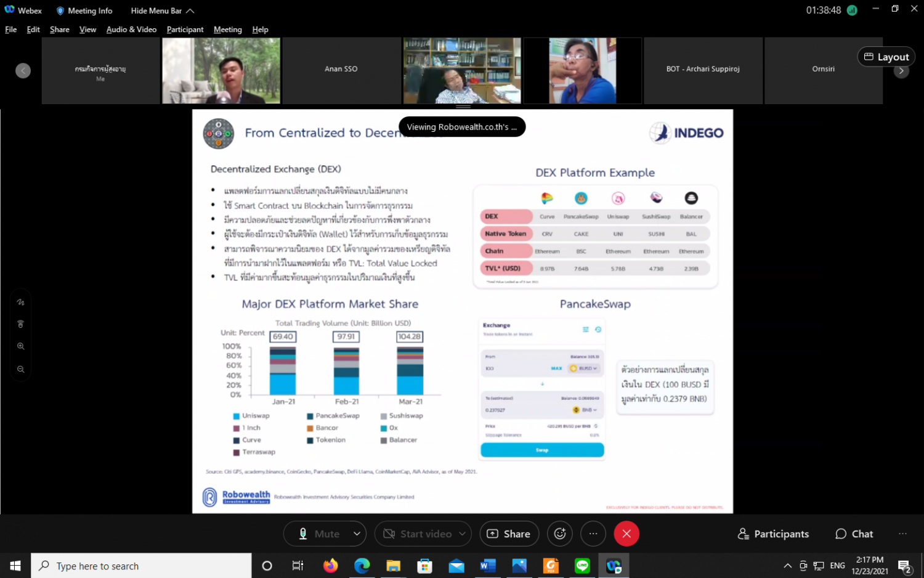Screen dimensions: 924x578
Task: Toggle the Participants panel
Action: 774,534
